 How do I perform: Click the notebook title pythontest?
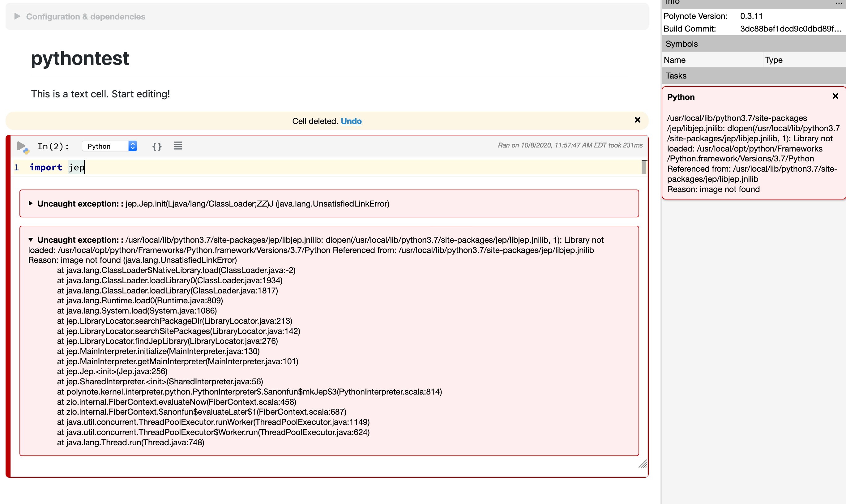click(80, 58)
